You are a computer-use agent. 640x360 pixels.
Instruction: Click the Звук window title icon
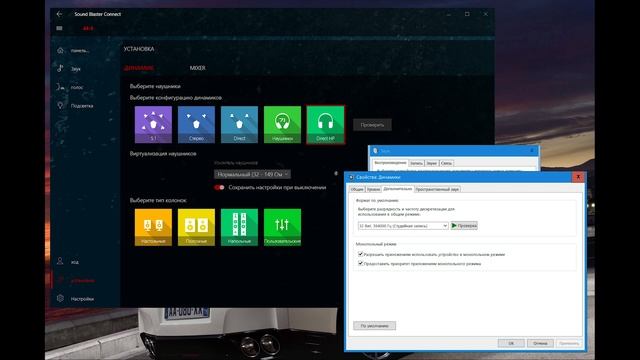point(375,151)
